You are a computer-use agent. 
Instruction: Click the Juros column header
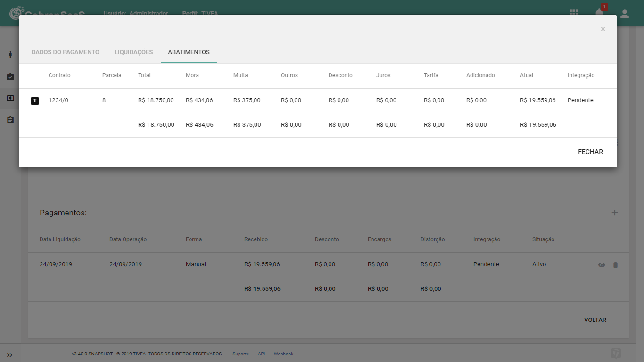(x=383, y=75)
